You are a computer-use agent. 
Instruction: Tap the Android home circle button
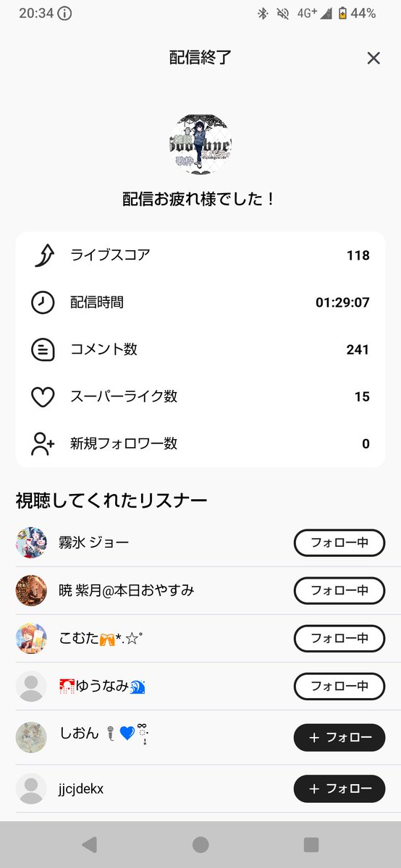click(x=200, y=844)
